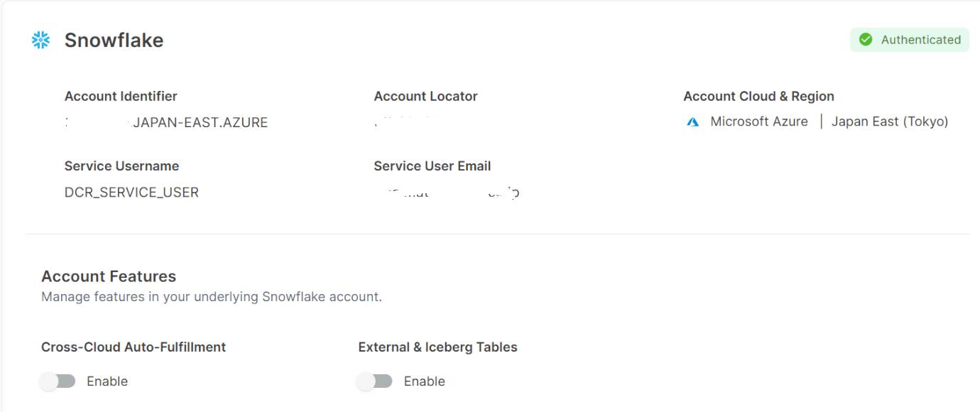Click the External & Iceberg Tables feature label
The height and width of the screenshot is (412, 980).
[x=437, y=347]
